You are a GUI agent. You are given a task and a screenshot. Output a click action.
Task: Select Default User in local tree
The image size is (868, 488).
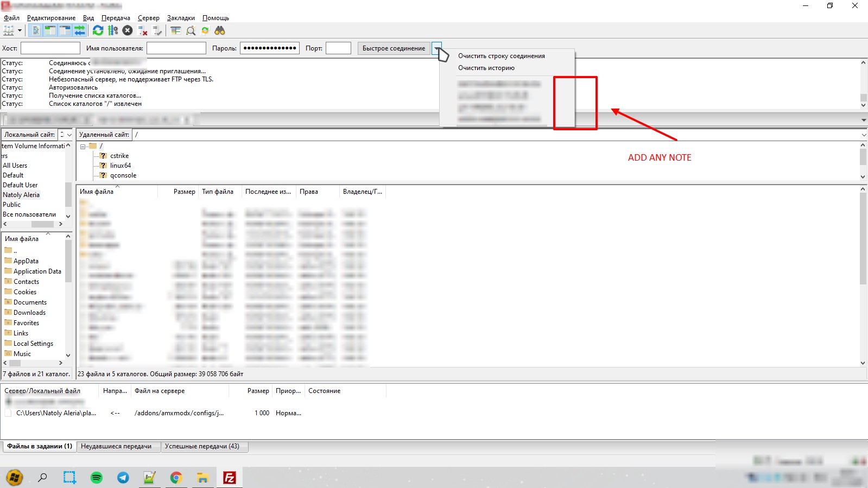(20, 185)
